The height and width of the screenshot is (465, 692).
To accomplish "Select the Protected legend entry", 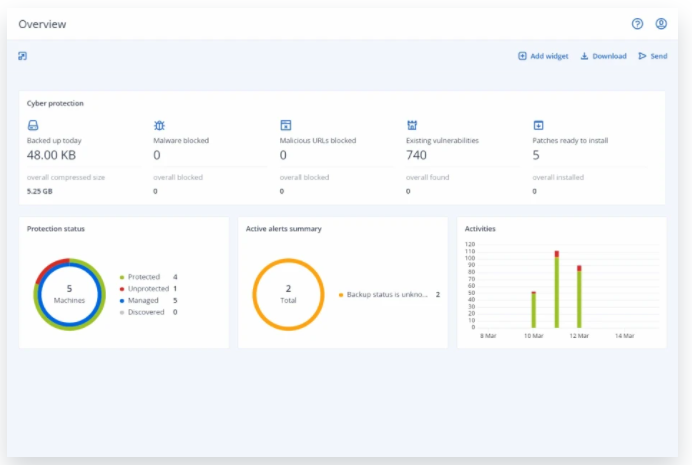I will (x=144, y=276).
